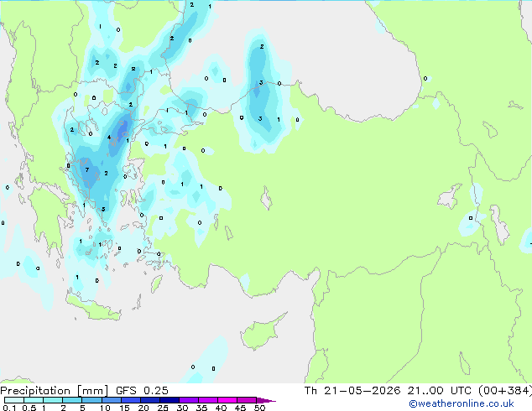Click the '[mm]' unit label
Viewport: 532px width, 411px height.
tap(92, 391)
